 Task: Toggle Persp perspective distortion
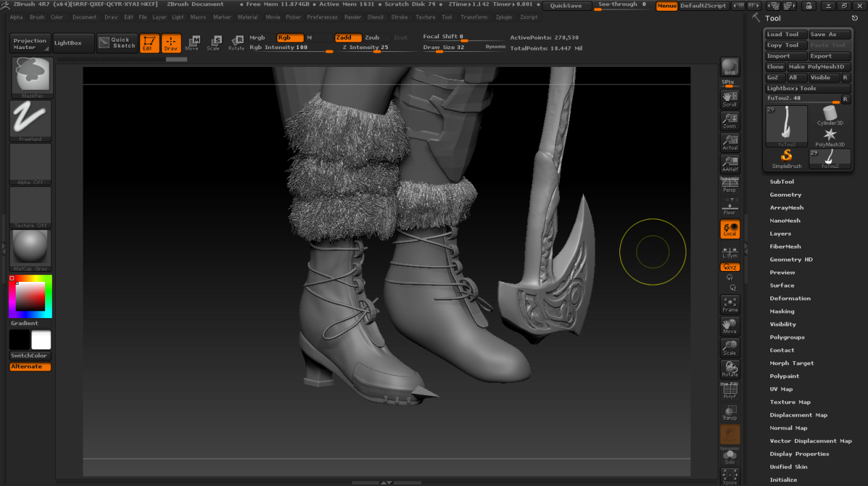[729, 186]
